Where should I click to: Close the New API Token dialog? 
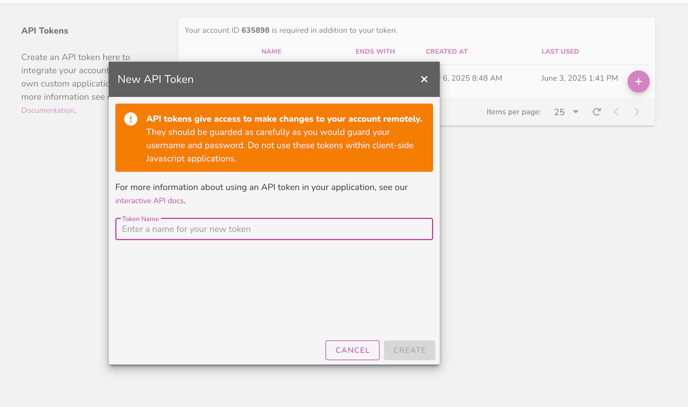424,79
